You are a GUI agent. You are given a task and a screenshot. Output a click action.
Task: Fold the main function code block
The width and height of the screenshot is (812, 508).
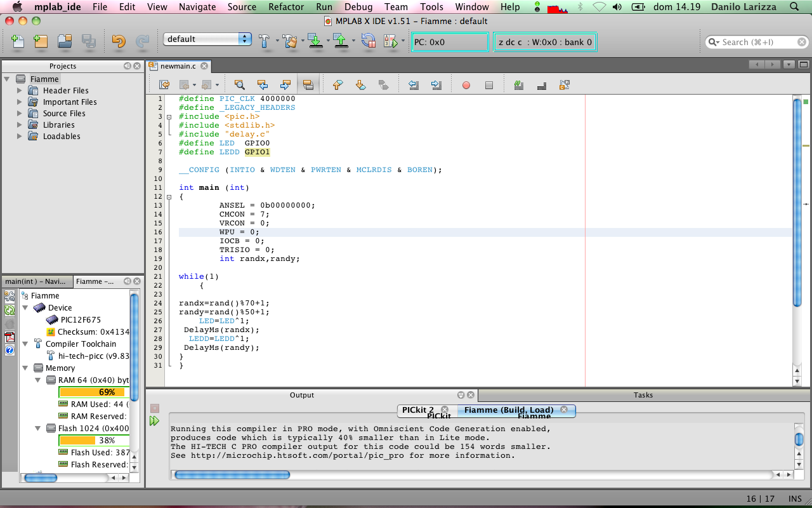click(x=169, y=197)
